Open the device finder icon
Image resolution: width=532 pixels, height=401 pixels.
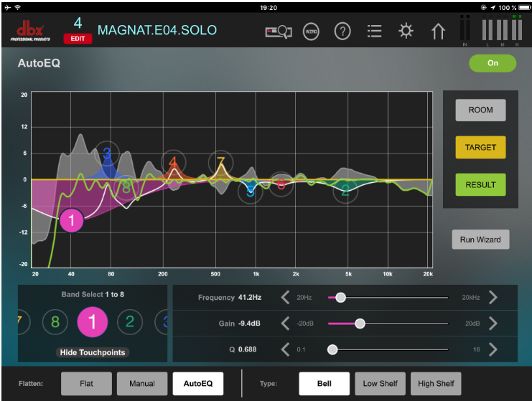click(x=279, y=32)
